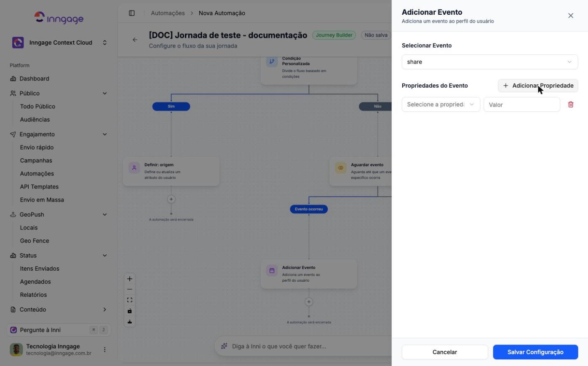Add step below Adicionar Evento node
Screen dimensions: 588x366
309,301
